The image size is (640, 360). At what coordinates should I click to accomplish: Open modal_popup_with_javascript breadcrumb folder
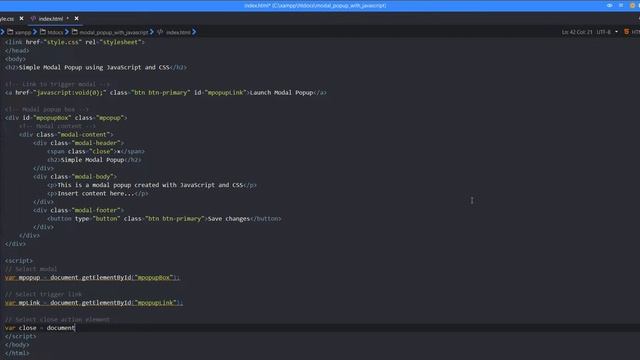113,32
